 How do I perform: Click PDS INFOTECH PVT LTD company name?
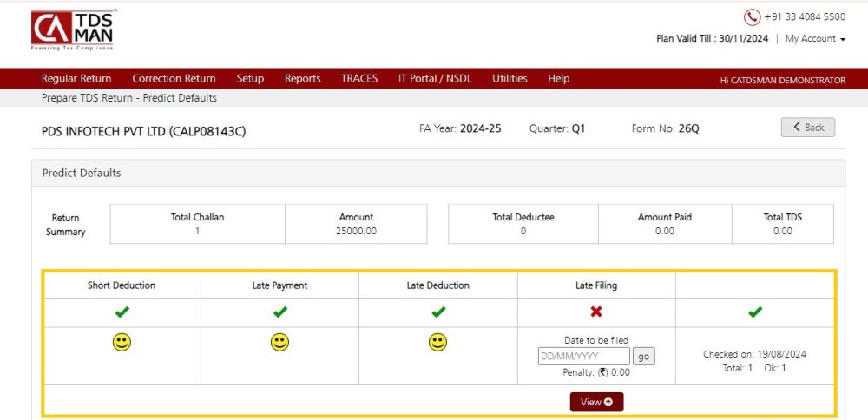(x=143, y=132)
